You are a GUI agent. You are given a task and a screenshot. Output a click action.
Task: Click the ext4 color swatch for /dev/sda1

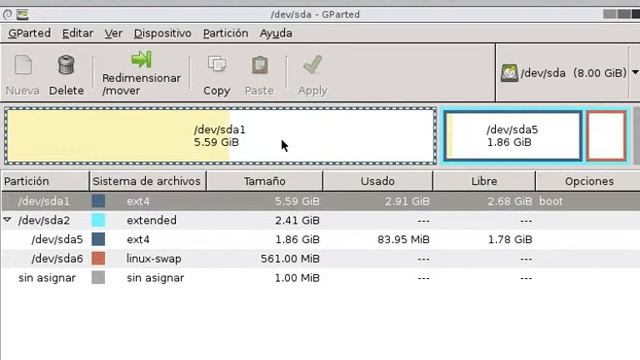pos(98,201)
